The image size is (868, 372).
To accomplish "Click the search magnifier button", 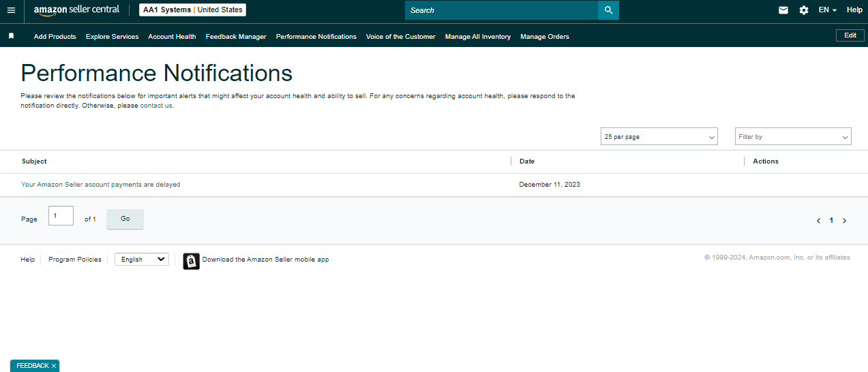I will pos(608,10).
